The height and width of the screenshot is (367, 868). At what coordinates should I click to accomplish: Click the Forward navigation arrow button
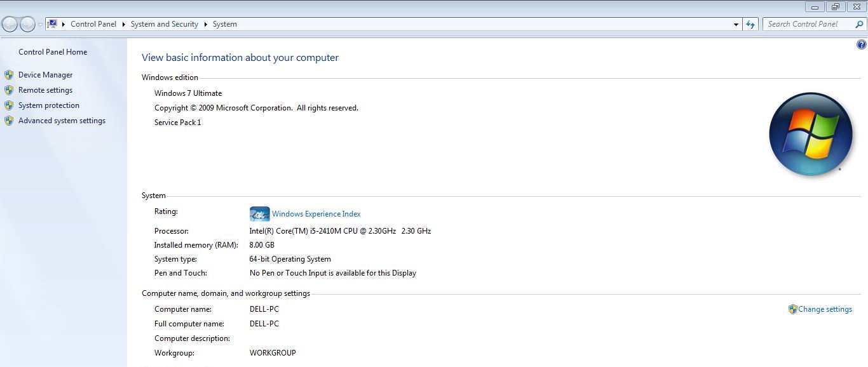click(x=27, y=24)
